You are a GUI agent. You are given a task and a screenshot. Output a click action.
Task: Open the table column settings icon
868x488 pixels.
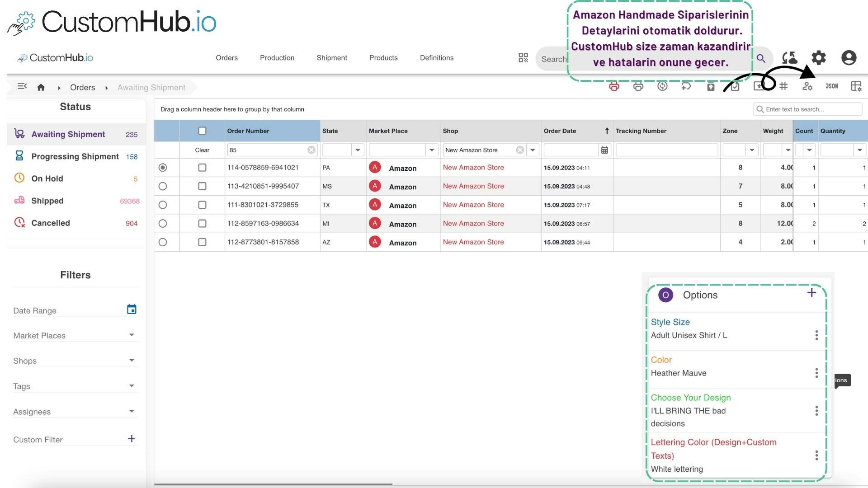tap(856, 86)
